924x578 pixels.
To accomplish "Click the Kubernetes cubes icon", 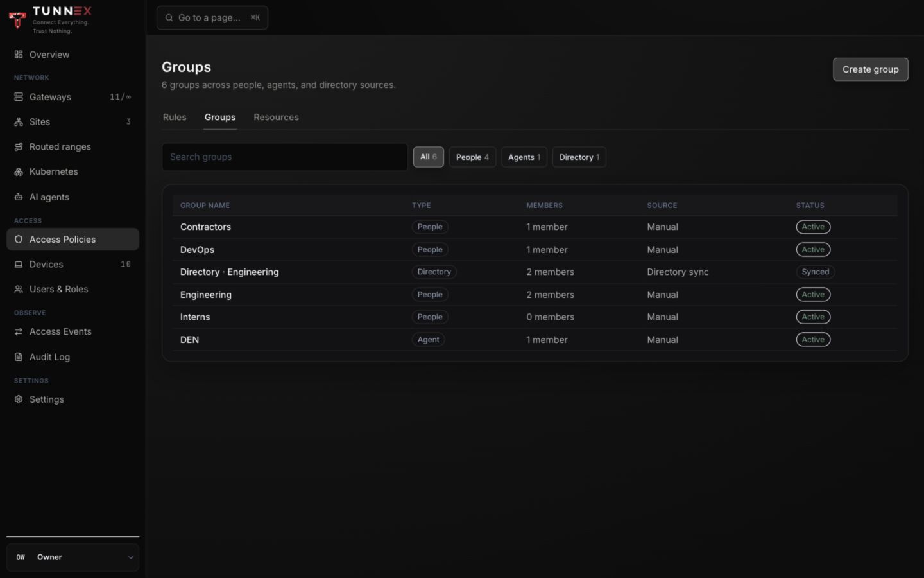I will pos(19,172).
